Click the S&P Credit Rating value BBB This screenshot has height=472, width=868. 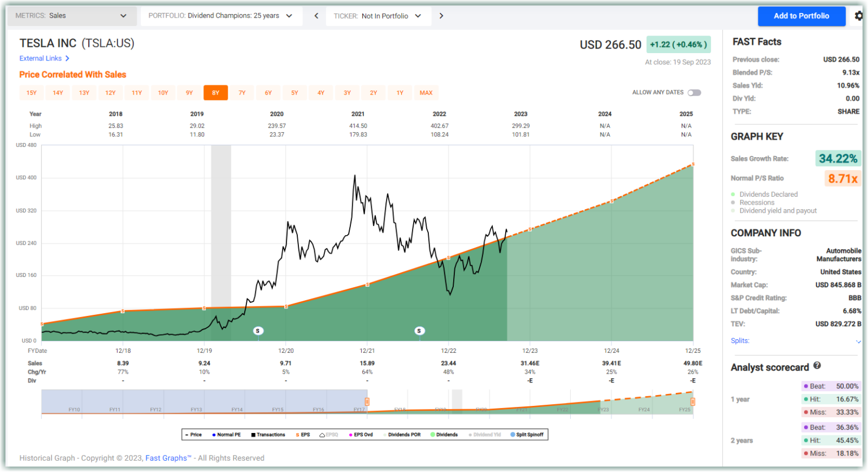pyautogui.click(x=854, y=298)
